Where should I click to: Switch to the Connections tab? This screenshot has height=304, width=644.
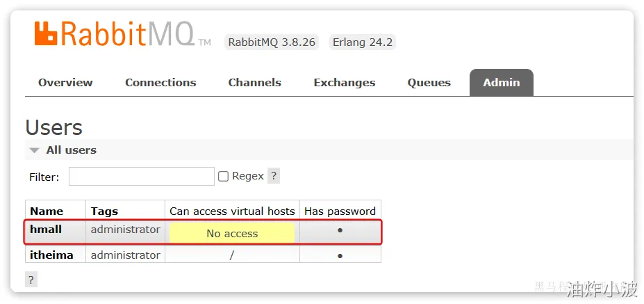coord(160,82)
